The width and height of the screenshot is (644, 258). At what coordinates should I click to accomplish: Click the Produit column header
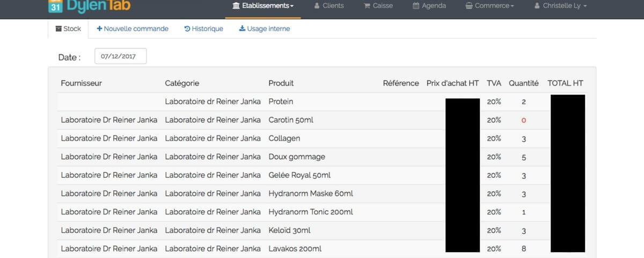281,83
